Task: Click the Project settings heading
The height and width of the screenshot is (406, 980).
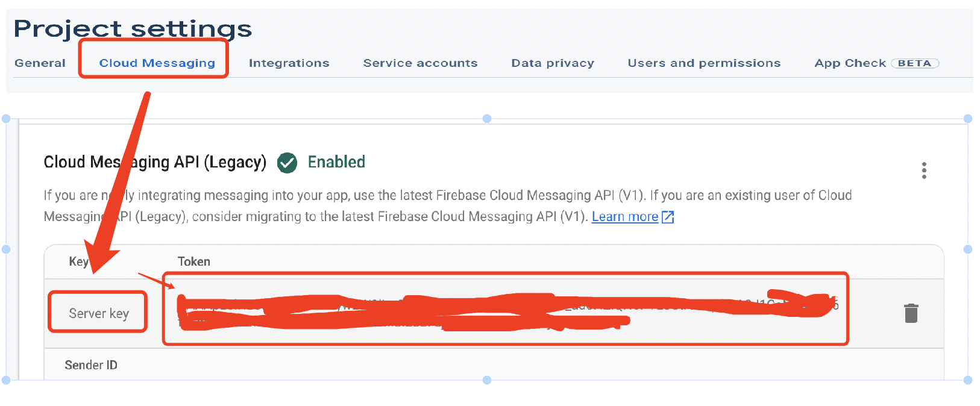Action: click(133, 30)
